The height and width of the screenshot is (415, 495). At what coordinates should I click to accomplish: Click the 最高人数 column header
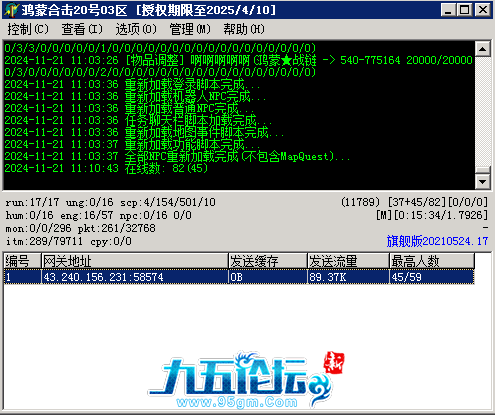tap(432, 261)
